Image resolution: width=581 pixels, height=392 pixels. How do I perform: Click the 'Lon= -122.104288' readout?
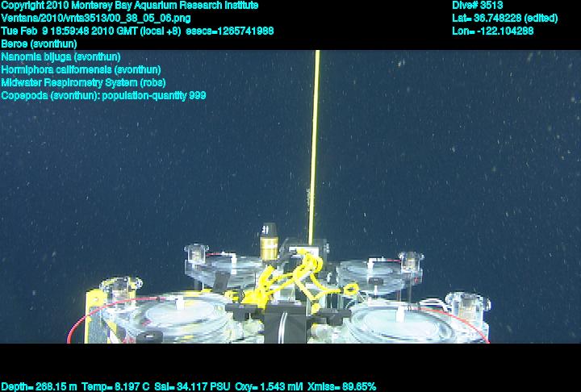[493, 31]
